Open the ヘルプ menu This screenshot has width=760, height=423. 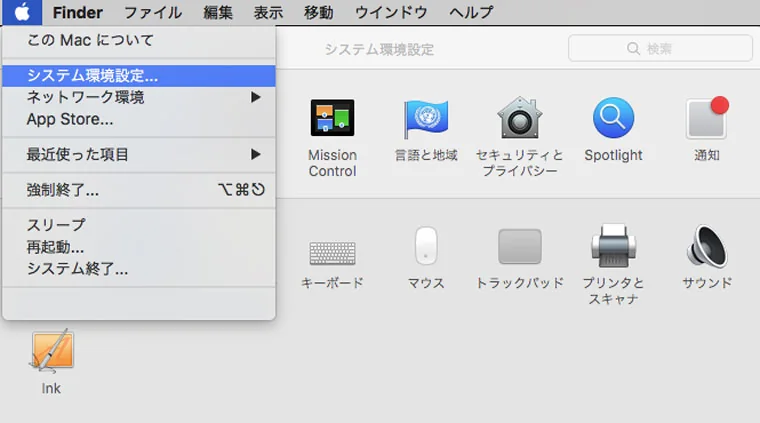pos(471,12)
